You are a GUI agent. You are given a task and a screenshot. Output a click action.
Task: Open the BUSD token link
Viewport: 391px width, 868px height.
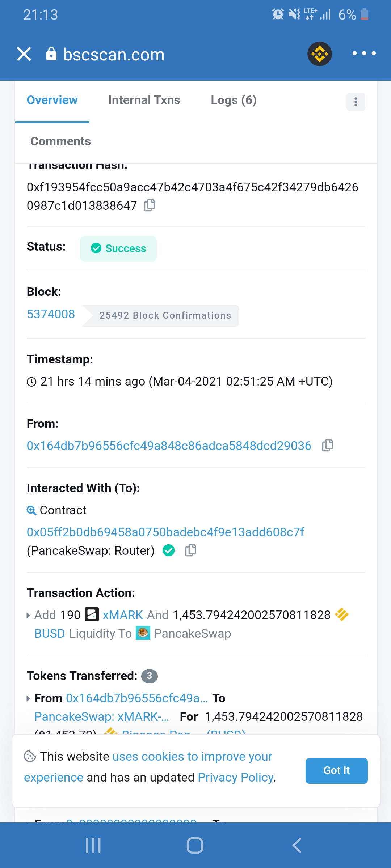point(50,633)
